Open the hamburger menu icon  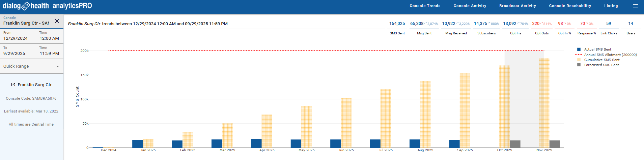(x=635, y=6)
